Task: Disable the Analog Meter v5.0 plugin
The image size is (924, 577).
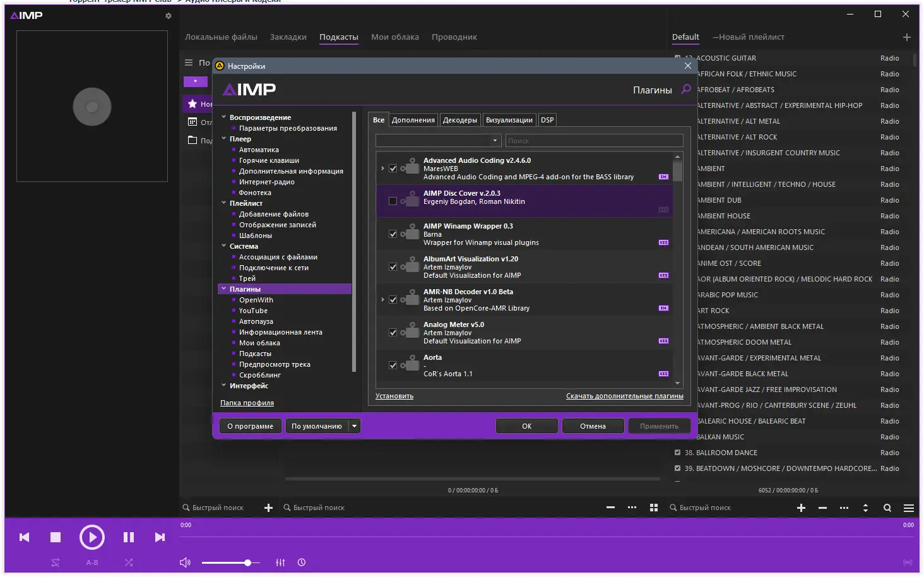Action: coord(393,333)
